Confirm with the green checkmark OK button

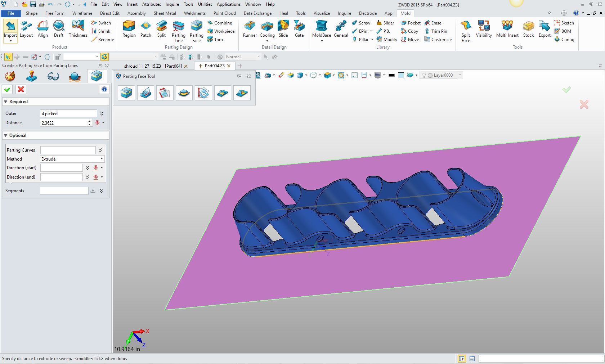7,90
